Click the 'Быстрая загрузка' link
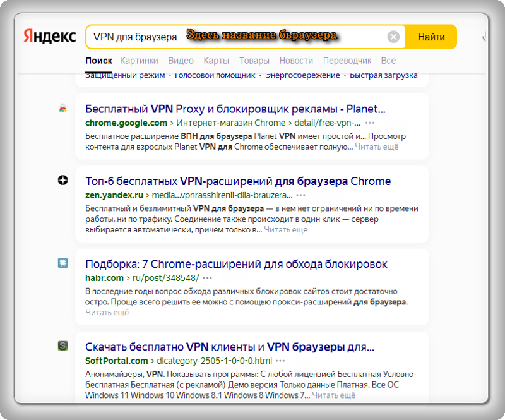This screenshot has width=505, height=420. coord(384,75)
